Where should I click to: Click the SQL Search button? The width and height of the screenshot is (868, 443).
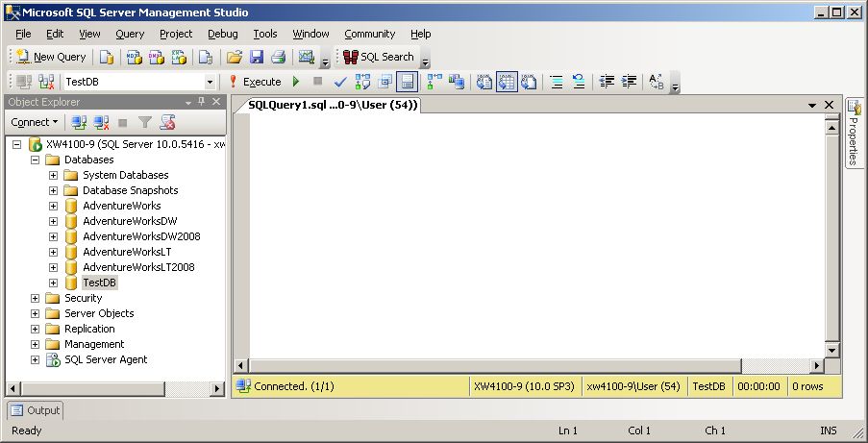coord(379,57)
